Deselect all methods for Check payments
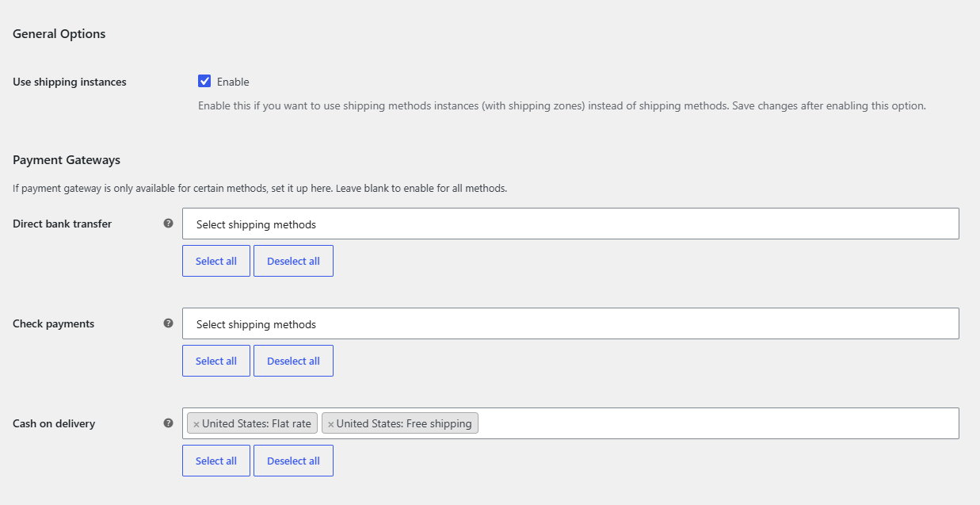Viewport: 980px width, 505px height. (293, 361)
